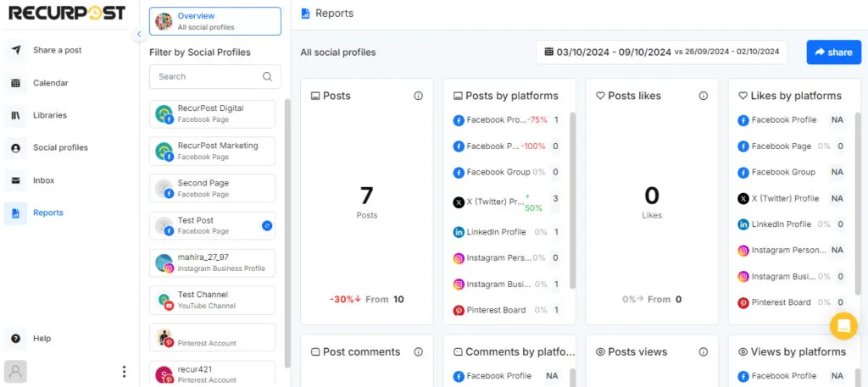The height and width of the screenshot is (387, 868).
Task: Click the -30% From 10 posts change text
Action: tap(366, 300)
